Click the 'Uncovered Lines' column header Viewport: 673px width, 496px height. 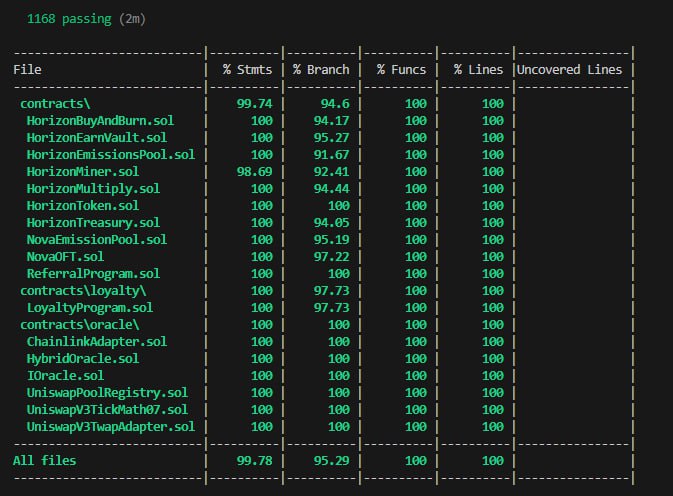569,70
